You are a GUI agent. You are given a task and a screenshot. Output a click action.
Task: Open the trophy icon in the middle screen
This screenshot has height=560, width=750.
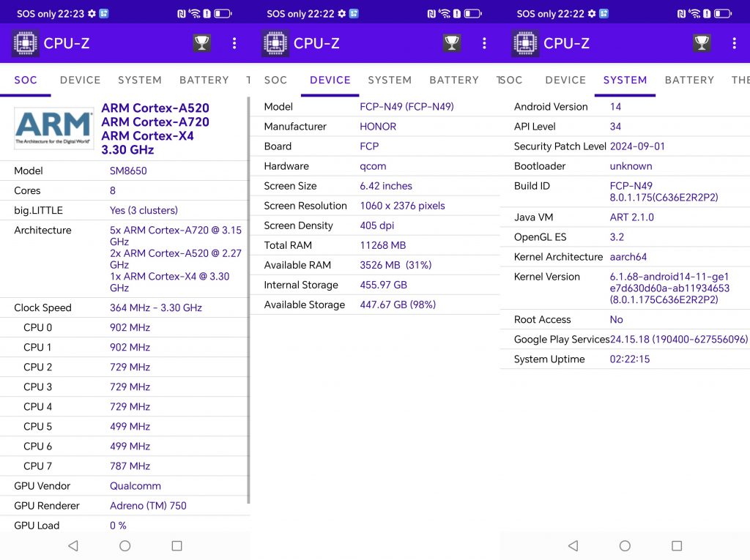tap(452, 43)
